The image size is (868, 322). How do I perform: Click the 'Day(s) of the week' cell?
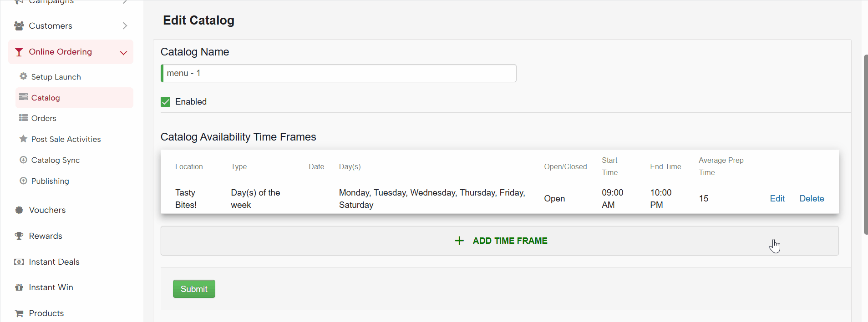point(255,199)
